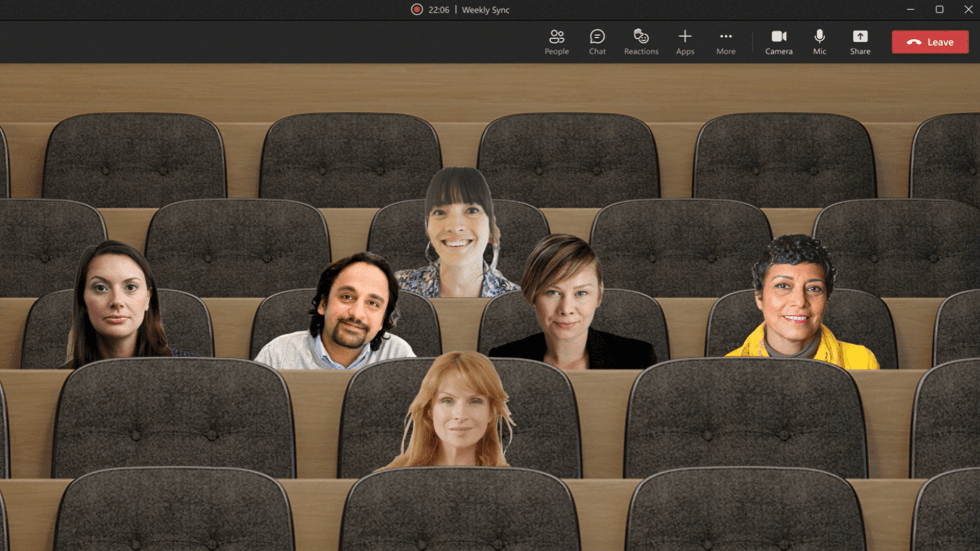Share your screen content

(860, 42)
